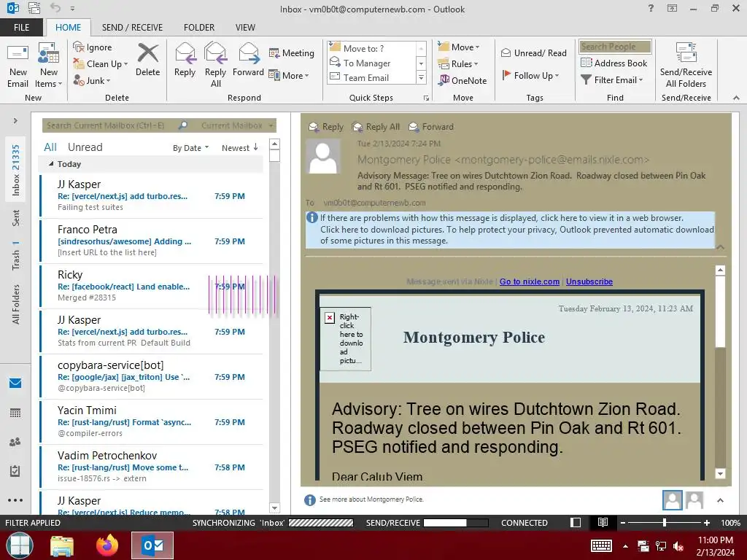
Task: Open the Clean Up dropdown
Action: pos(101,64)
